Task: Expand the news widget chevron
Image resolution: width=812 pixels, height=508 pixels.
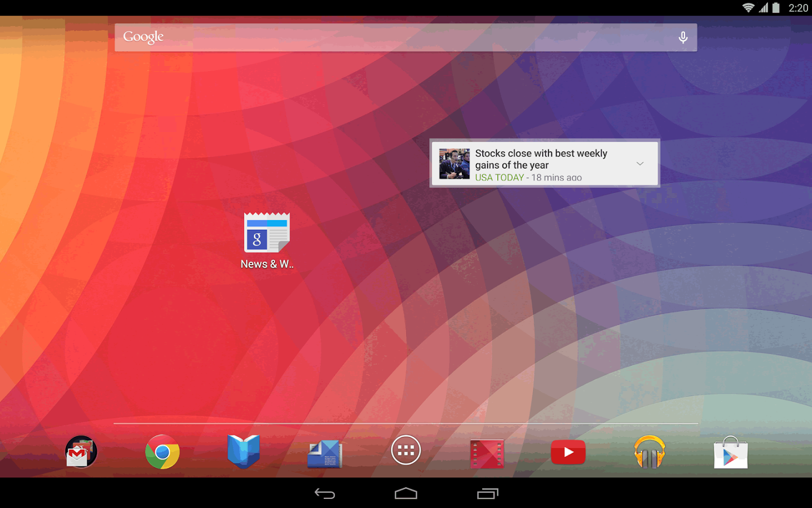Action: pos(640,164)
